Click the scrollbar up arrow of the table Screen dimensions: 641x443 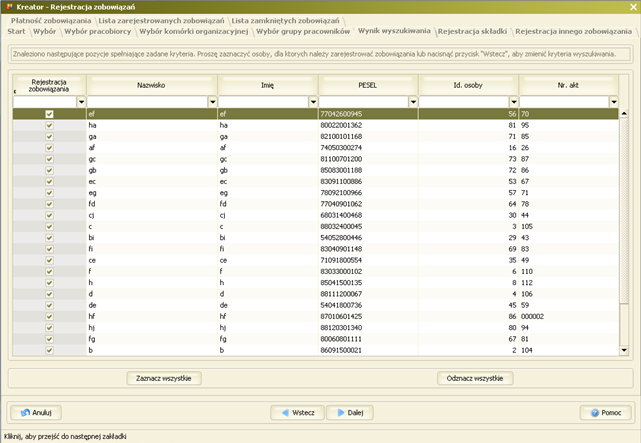coord(624,113)
